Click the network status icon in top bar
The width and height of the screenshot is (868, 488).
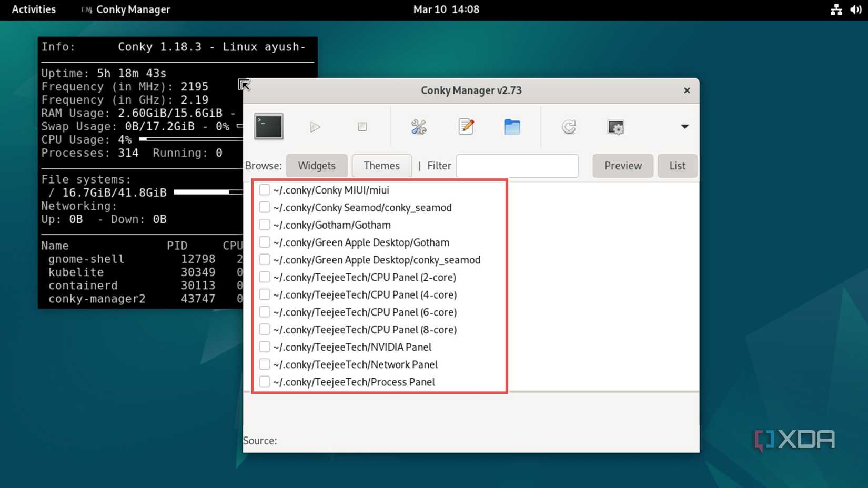click(836, 9)
